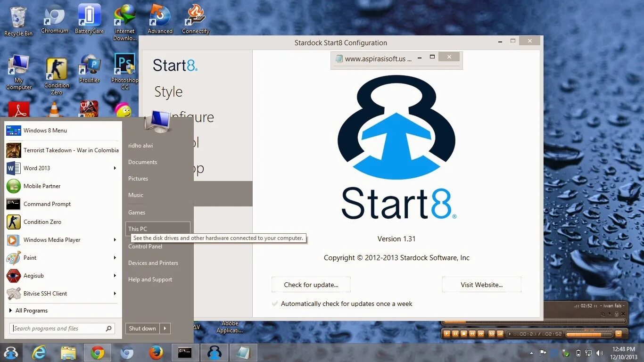Viewport: 644px width, 362px height.
Task: Open Mobile Partner from Start menu
Action: 62,186
